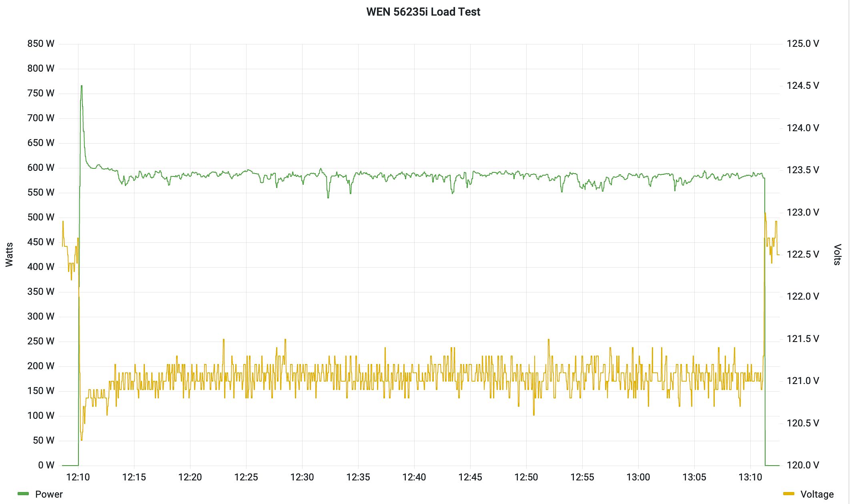Click the 50 W axis label
This screenshot has height=504, width=850.
44,440
